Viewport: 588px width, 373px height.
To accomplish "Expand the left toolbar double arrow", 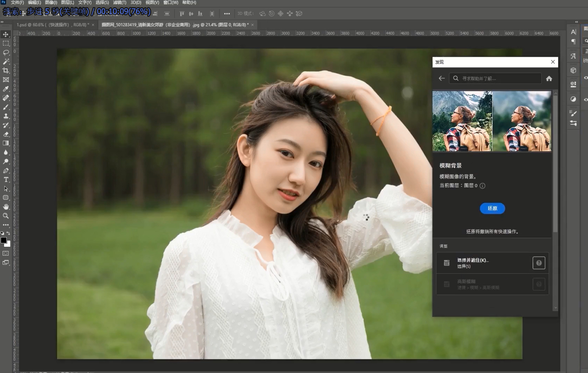I will (x=2, y=22).
